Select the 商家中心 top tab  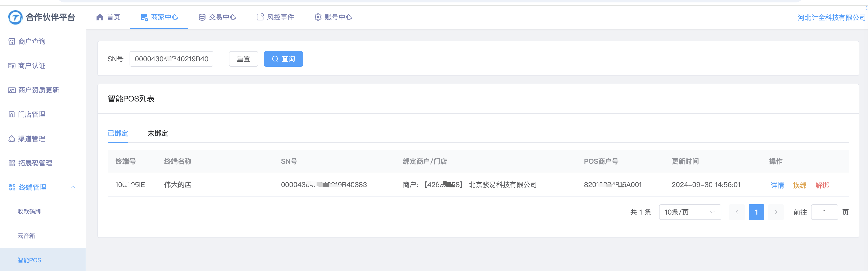[x=159, y=17]
